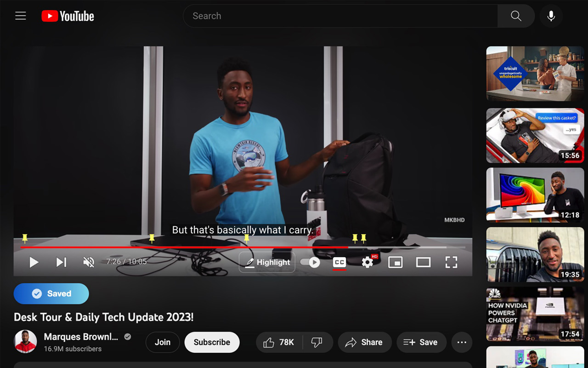This screenshot has height=368, width=588.
Task: Skip to the next video
Action: pyautogui.click(x=61, y=262)
